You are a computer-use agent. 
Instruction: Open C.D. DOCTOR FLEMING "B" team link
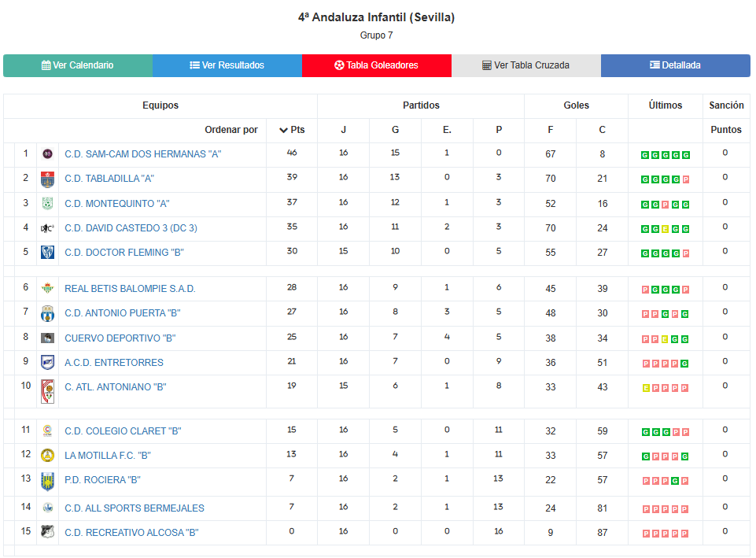[124, 253]
